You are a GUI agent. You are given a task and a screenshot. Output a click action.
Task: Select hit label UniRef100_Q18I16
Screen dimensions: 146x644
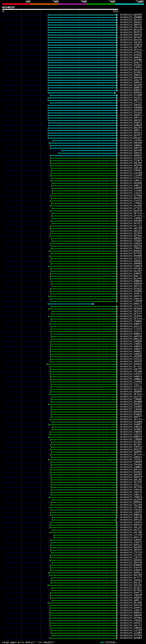tap(131, 312)
